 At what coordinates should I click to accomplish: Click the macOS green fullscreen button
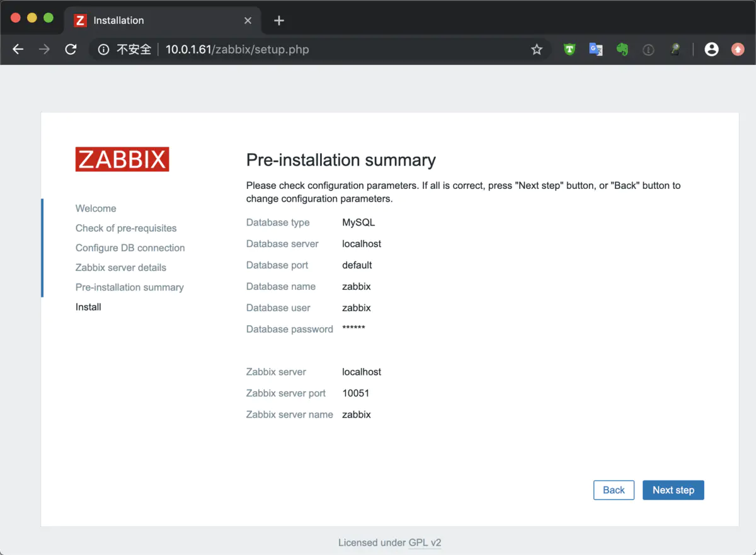49,18
